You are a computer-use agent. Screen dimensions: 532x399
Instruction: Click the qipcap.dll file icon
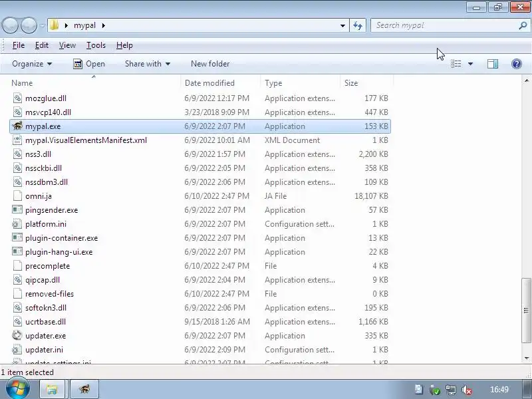click(17, 279)
